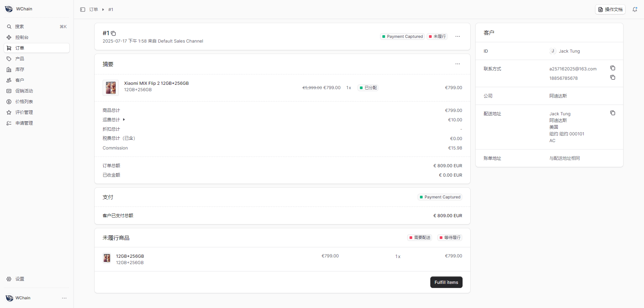Open the Summary section actions menu

tap(458, 64)
